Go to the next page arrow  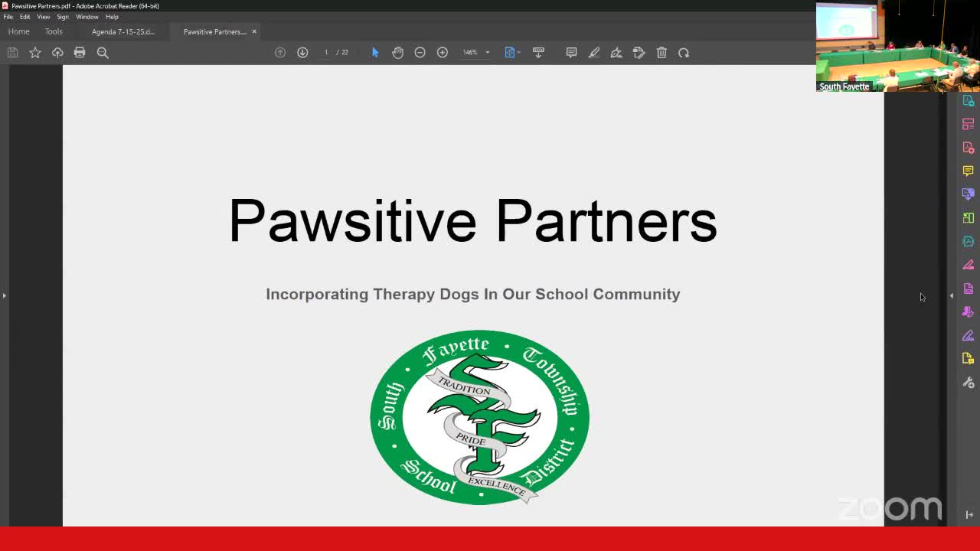[x=302, y=53]
